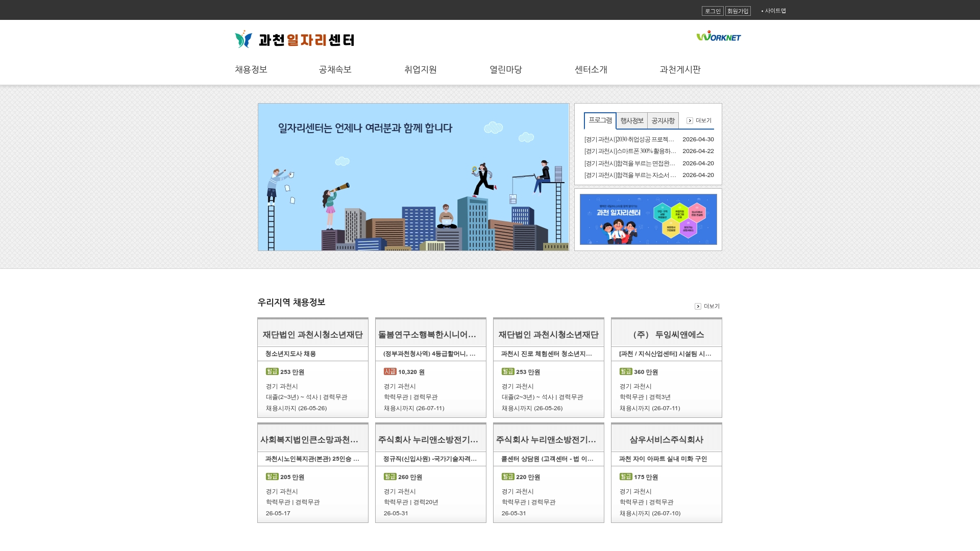Open 과천시노인복지관(본관) job posting

312,459
